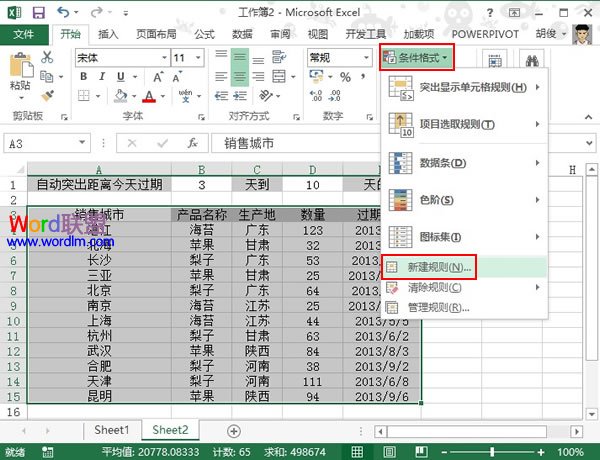Click 管理规则 manage rules icon

391,306
